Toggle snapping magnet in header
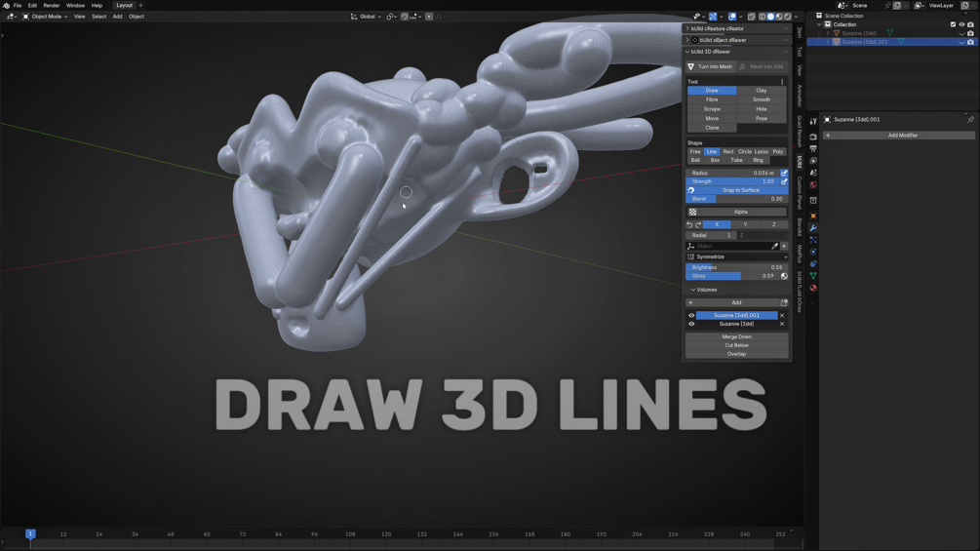 pyautogui.click(x=405, y=17)
